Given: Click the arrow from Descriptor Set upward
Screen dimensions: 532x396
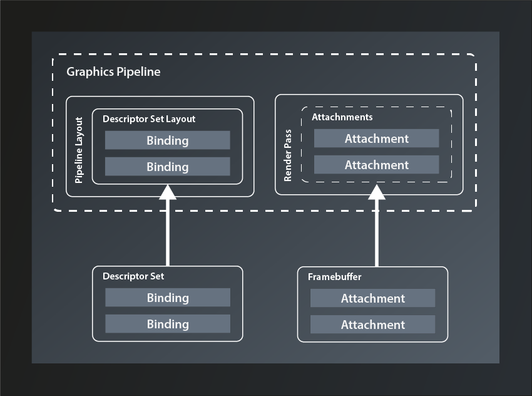Looking at the screenshot, I should 167,232.
